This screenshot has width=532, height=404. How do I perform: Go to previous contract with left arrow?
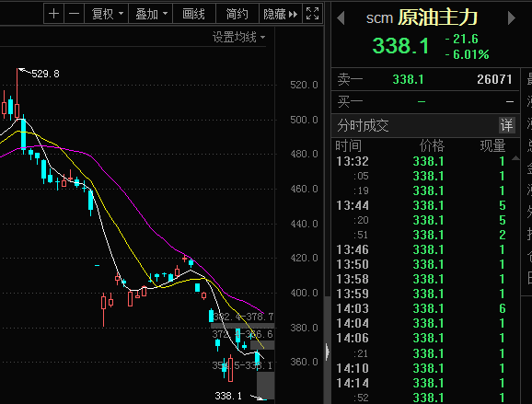(341, 17)
